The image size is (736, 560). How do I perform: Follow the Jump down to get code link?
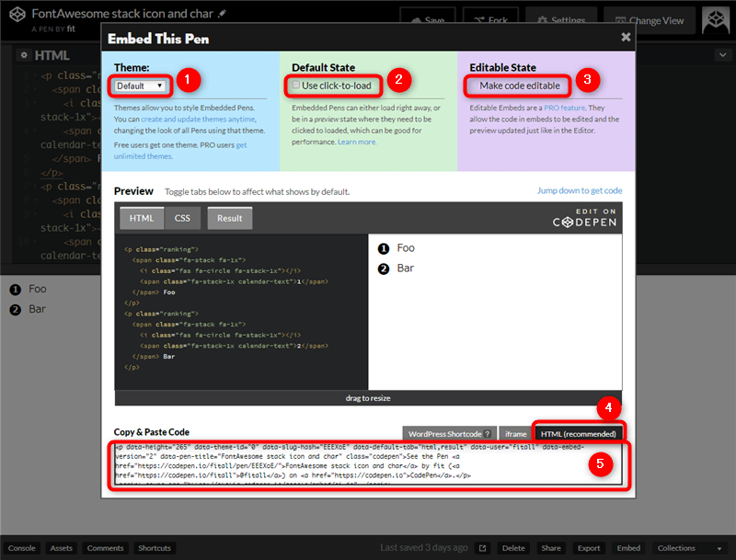coord(580,190)
